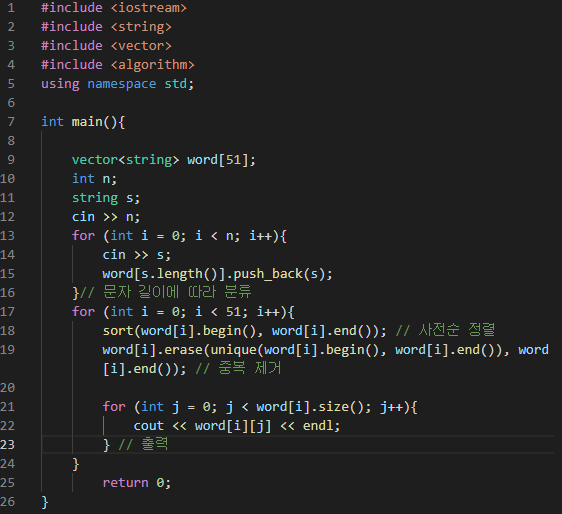The image size is (562, 514).
Task: Click the empty line 6
Action: coord(297,103)
